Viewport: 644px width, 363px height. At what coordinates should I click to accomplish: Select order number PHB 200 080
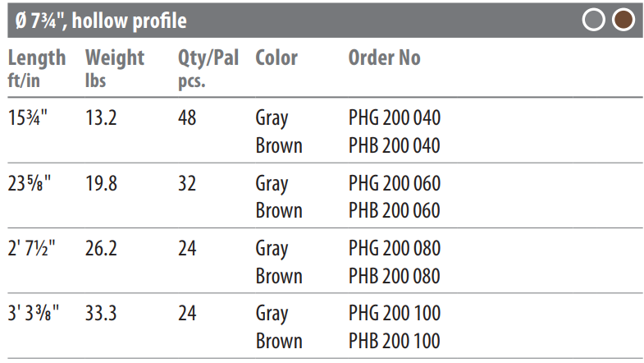click(x=395, y=276)
